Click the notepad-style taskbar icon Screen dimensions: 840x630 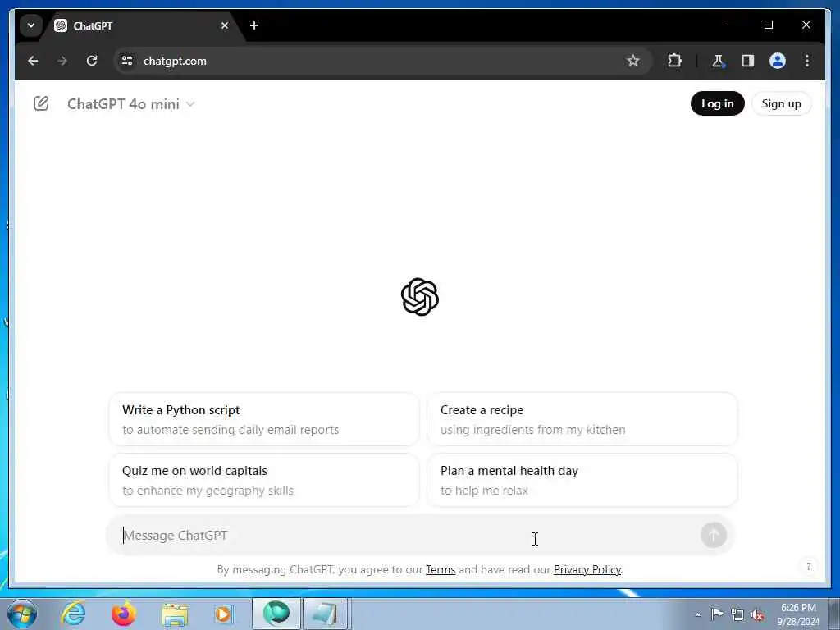click(x=325, y=614)
